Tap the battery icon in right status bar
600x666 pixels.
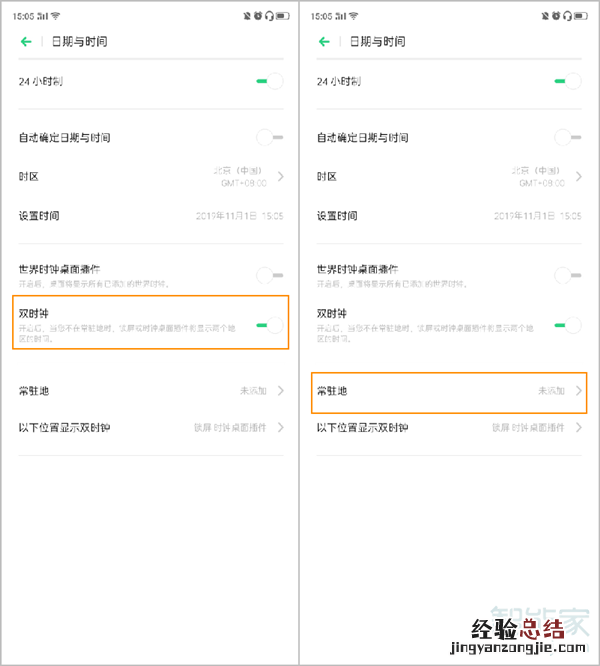pos(580,16)
